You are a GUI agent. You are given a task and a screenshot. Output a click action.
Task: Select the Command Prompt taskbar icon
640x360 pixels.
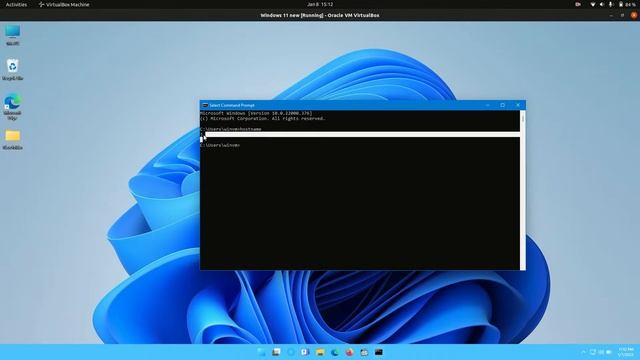click(x=379, y=352)
